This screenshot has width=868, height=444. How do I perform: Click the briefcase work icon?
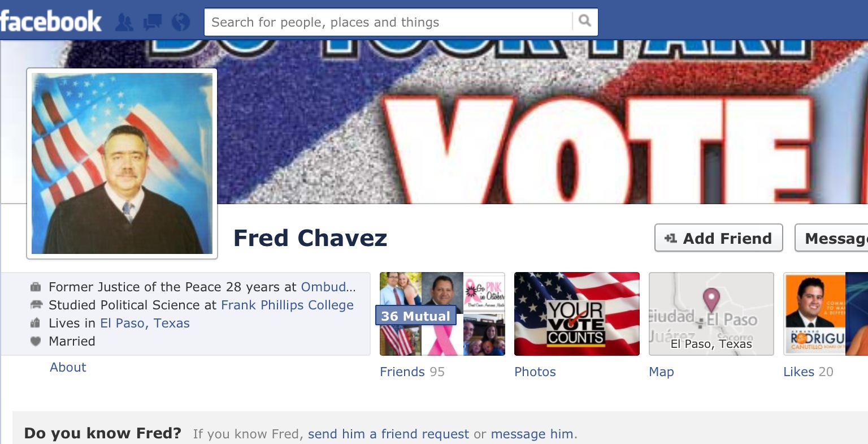[36, 287]
